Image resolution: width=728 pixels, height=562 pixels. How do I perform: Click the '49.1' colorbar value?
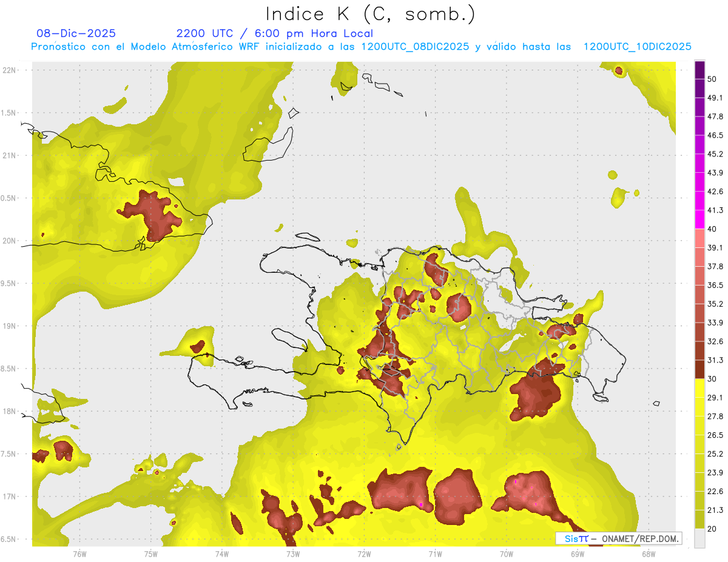(x=715, y=98)
